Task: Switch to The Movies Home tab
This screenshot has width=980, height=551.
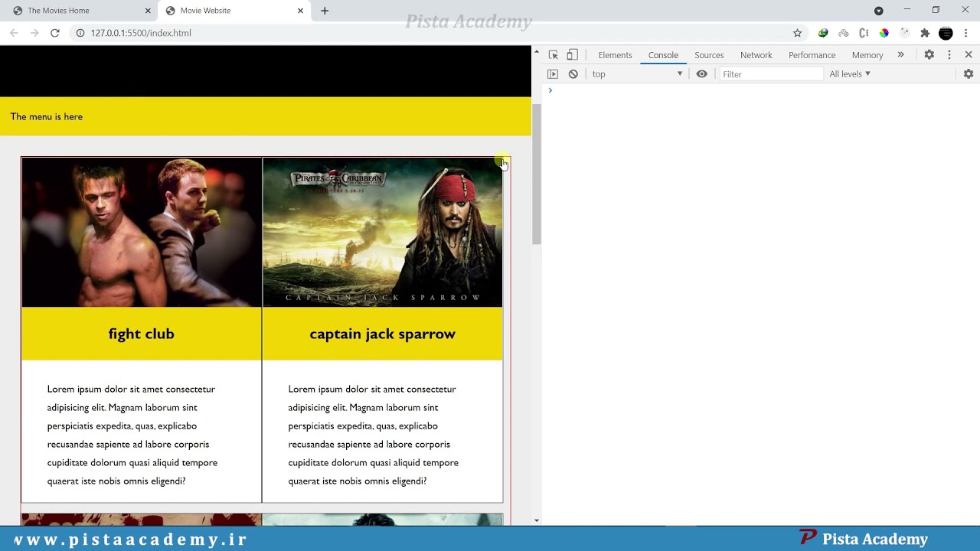Action: (80, 11)
